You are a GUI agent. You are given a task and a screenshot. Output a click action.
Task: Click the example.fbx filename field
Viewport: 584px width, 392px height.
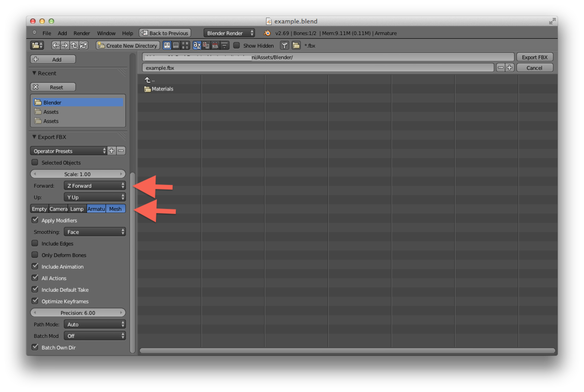tap(319, 68)
